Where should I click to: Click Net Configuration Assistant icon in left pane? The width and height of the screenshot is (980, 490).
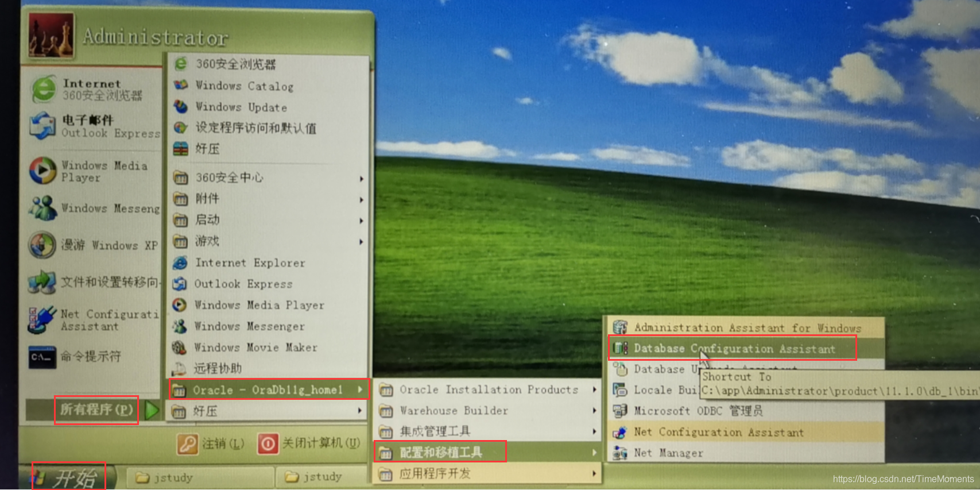42,320
